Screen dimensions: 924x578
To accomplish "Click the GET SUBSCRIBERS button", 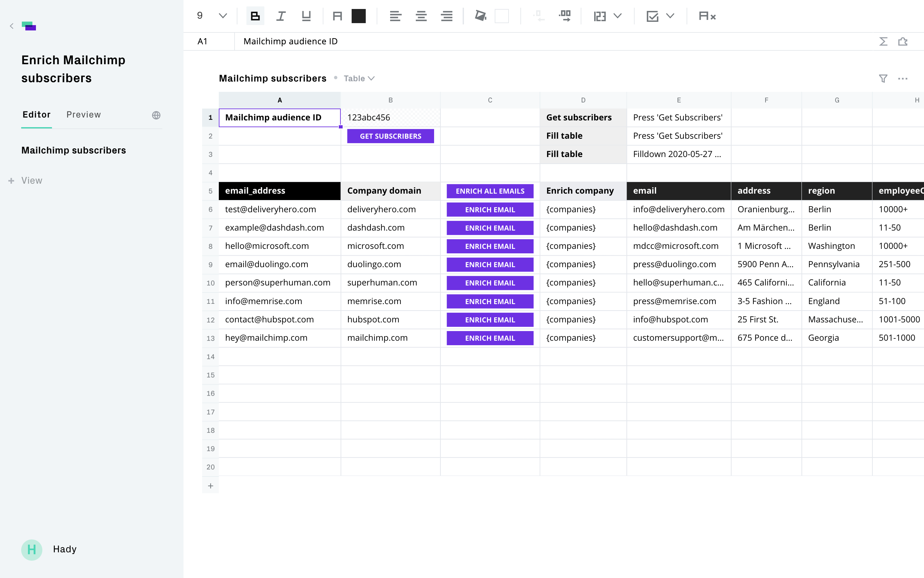I will [390, 136].
